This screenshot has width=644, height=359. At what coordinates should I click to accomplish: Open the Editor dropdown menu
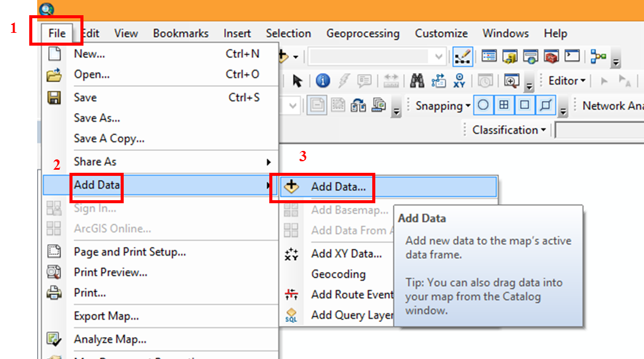tap(567, 81)
